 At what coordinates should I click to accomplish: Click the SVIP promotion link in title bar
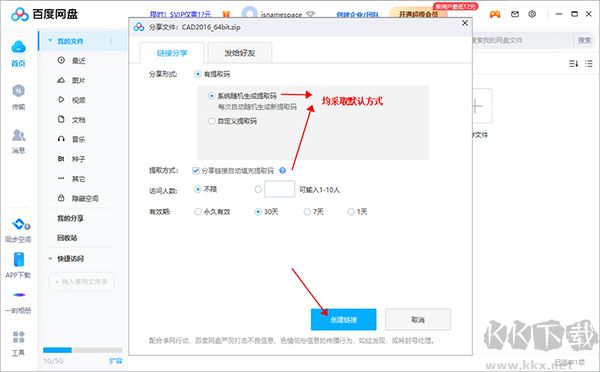(x=181, y=14)
